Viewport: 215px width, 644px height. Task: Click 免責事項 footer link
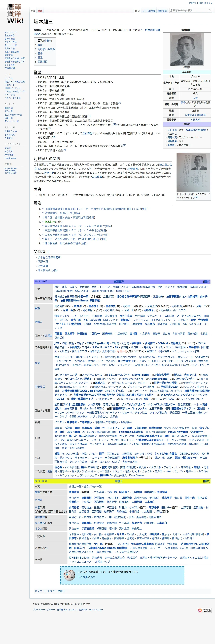[83, 610]
